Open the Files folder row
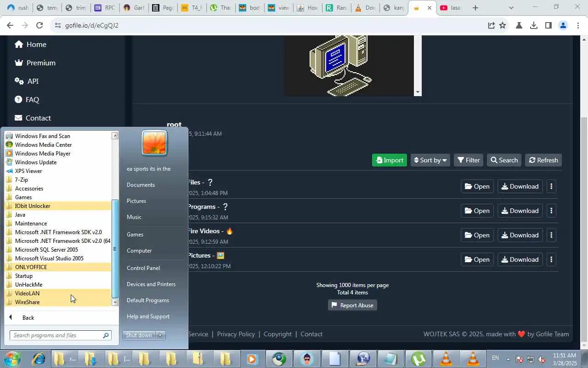Image resolution: width=588 pixels, height=368 pixels. pyautogui.click(x=477, y=186)
